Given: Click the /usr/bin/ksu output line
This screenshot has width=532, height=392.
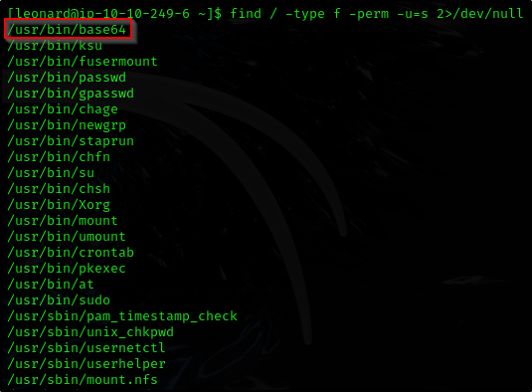Looking at the screenshot, I should [55, 46].
